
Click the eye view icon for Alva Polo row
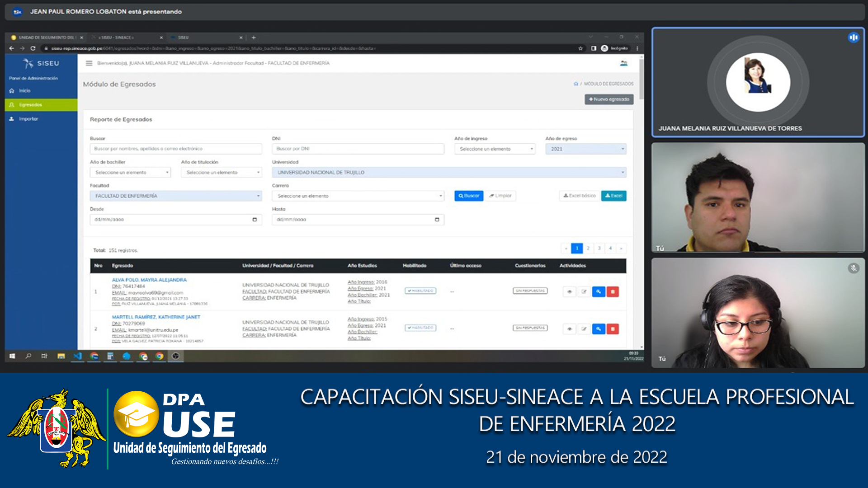[x=569, y=292]
